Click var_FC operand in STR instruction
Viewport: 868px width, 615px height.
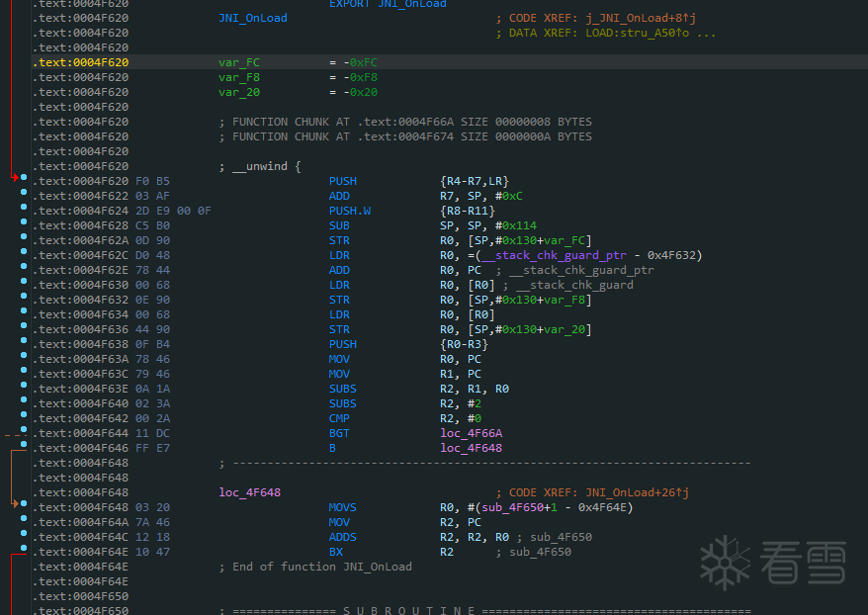click(564, 241)
